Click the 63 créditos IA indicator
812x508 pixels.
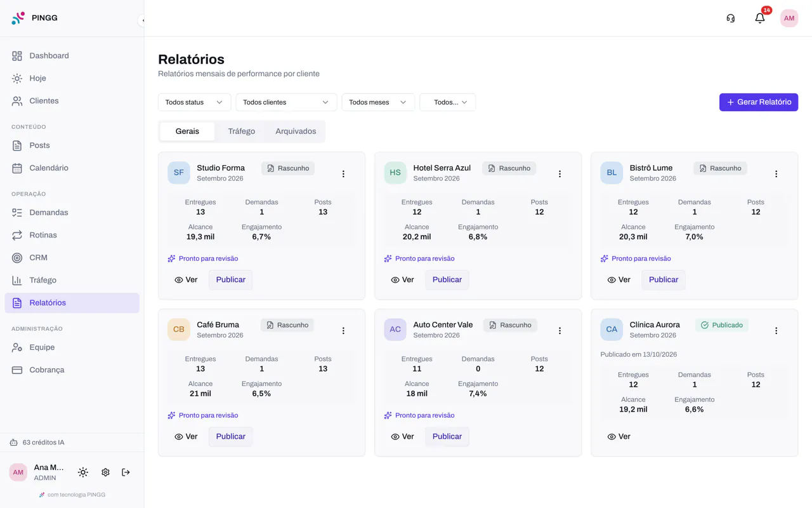[37, 443]
